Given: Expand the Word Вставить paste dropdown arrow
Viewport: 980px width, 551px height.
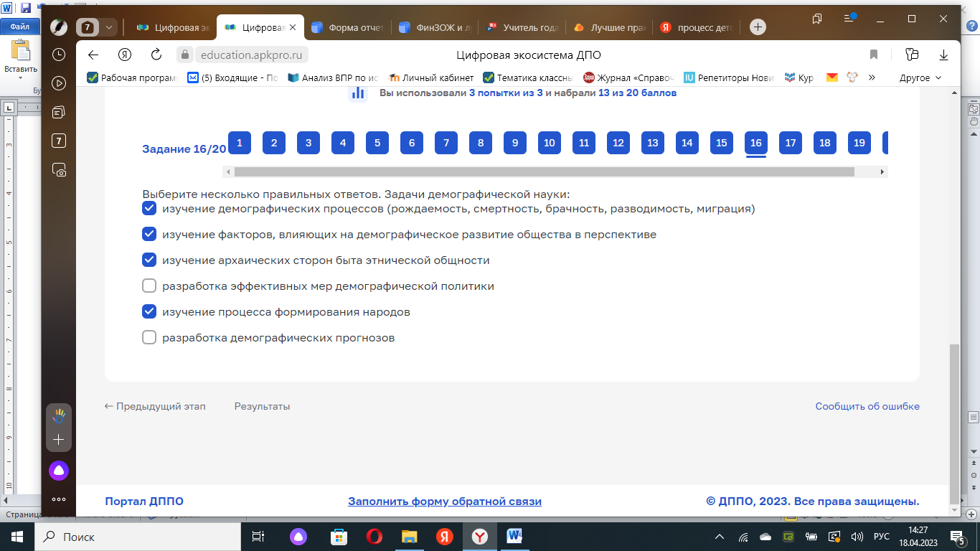Looking at the screenshot, I should [x=21, y=78].
